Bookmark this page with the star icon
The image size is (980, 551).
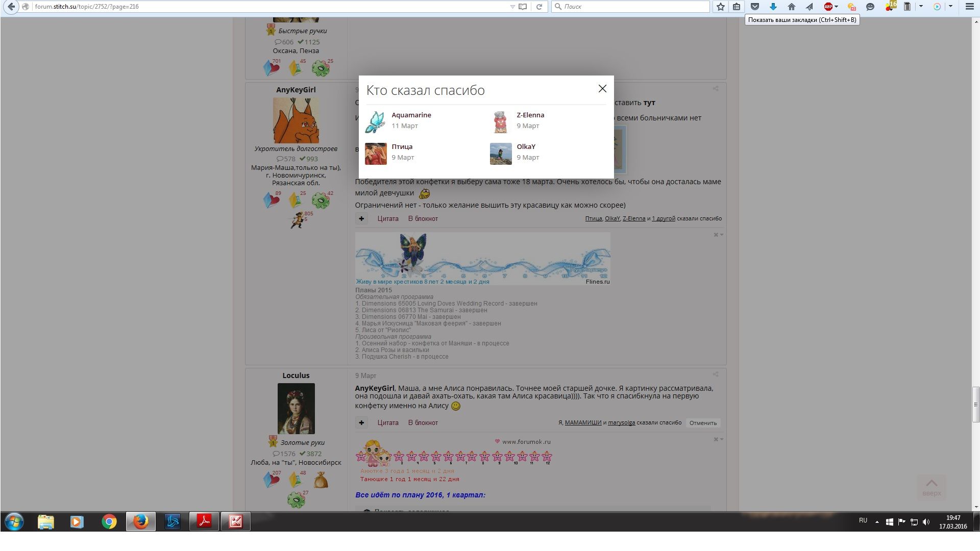[x=720, y=7]
